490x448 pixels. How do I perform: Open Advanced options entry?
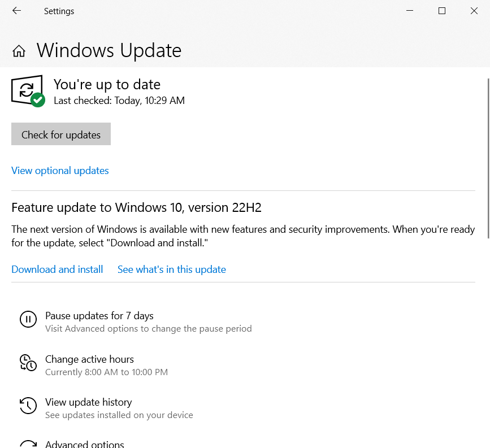pyautogui.click(x=85, y=444)
